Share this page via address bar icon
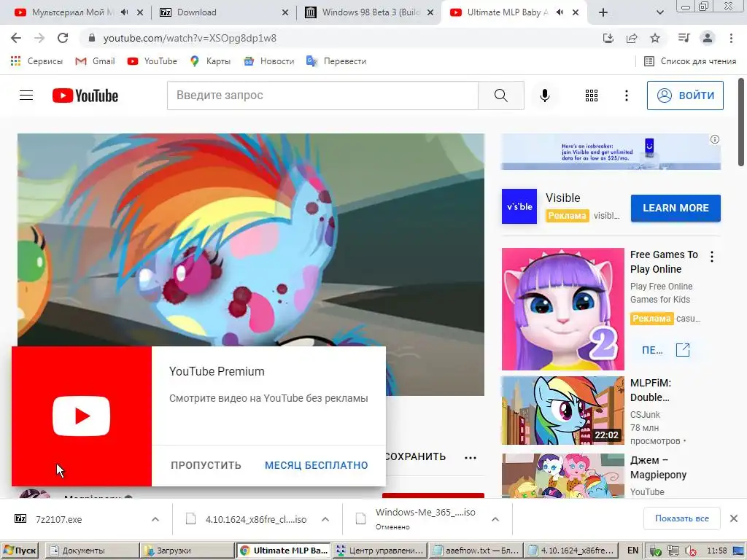 (x=632, y=38)
